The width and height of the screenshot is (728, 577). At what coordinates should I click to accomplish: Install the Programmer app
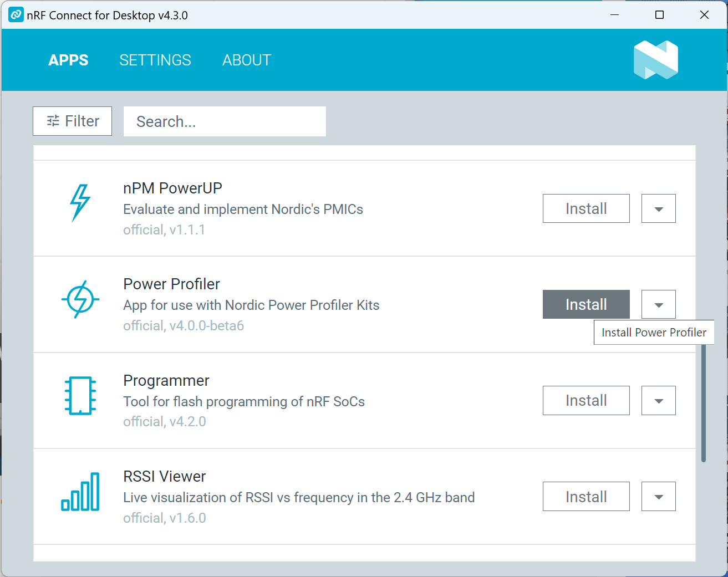point(586,400)
